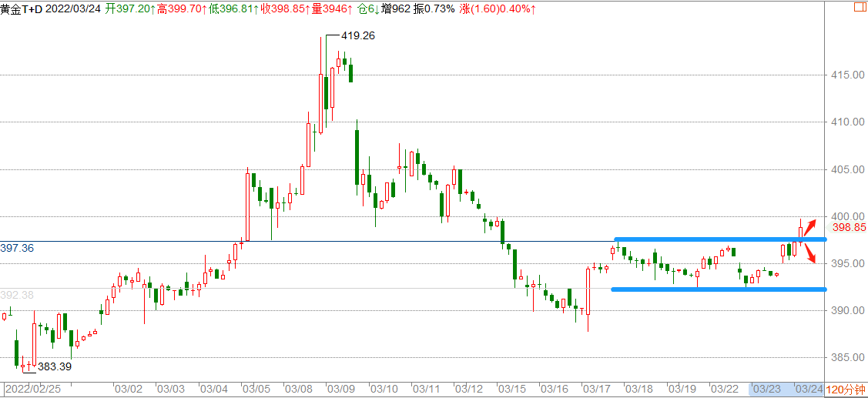
Task: Click the 03/10 date on time axis
Action: click(x=384, y=390)
